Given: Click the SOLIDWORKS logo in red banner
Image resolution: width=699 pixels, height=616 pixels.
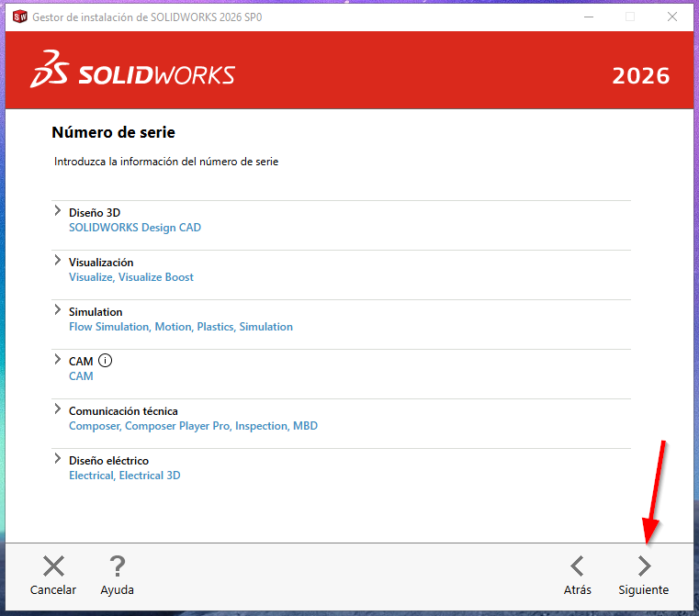Looking at the screenshot, I should coord(133,75).
